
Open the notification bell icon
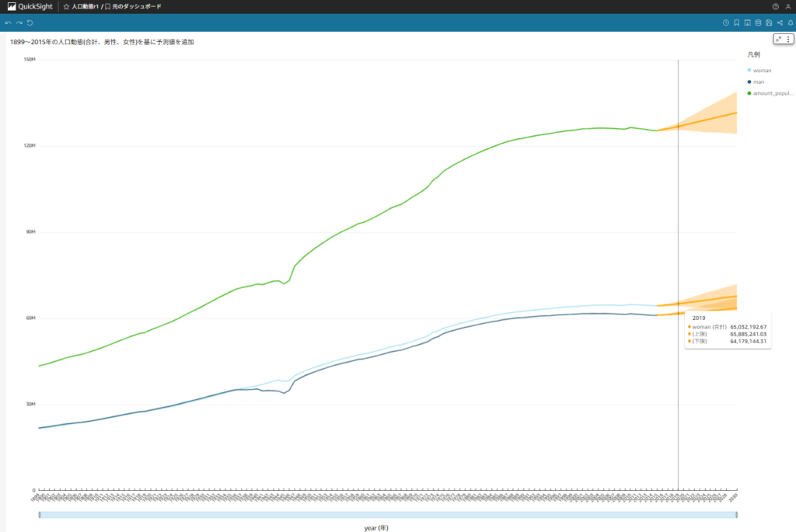pyautogui.click(x=790, y=23)
